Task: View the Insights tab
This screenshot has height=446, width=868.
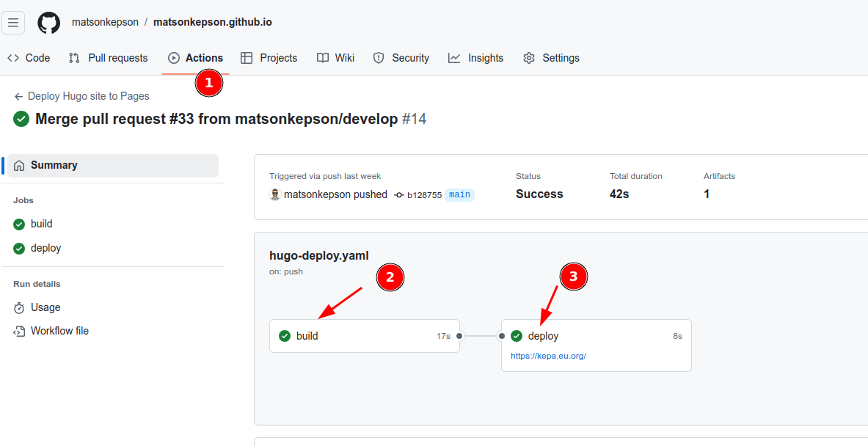Action: point(476,58)
